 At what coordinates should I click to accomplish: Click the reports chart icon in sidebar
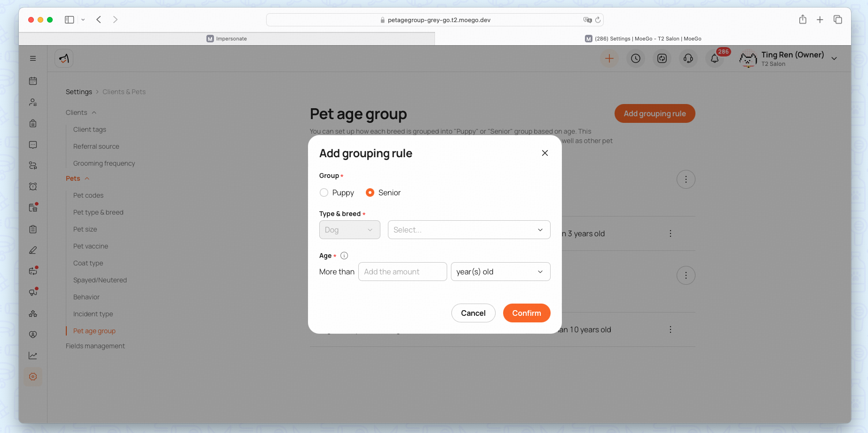tap(33, 355)
